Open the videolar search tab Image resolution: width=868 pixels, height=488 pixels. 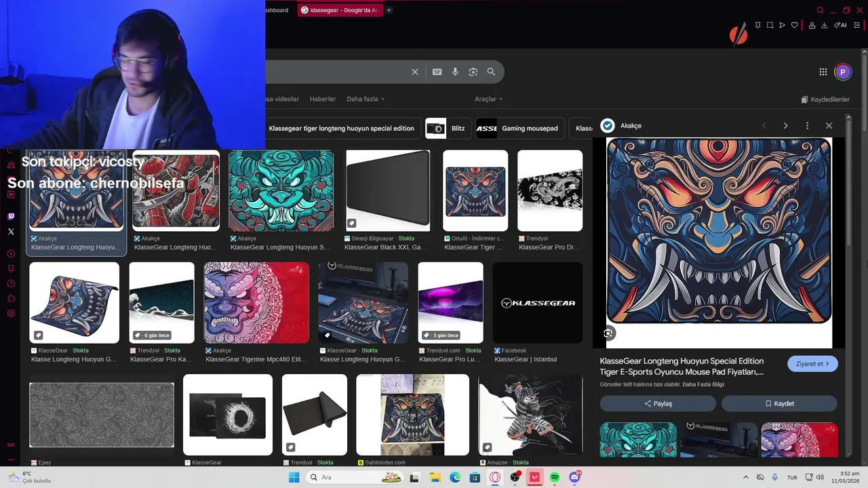tap(283, 99)
